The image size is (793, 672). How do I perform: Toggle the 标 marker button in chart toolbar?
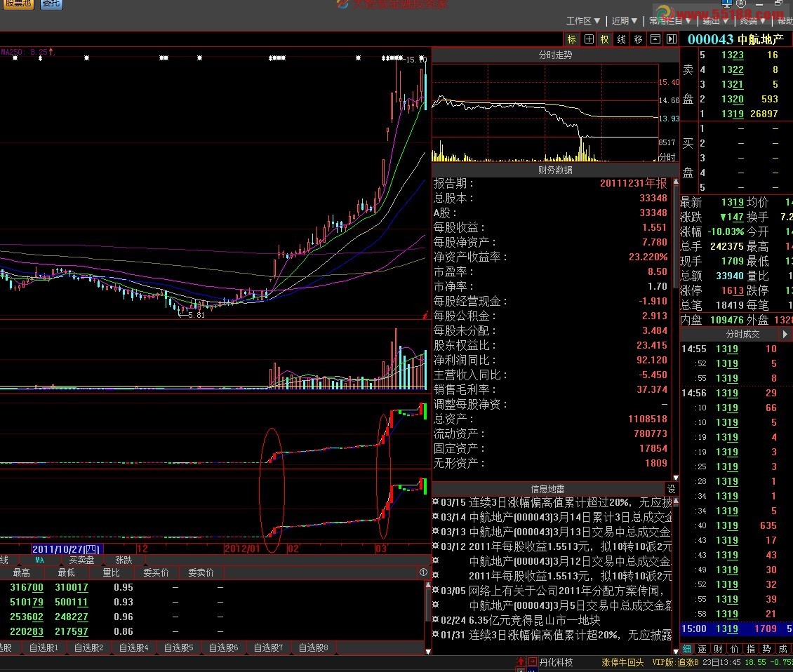572,40
